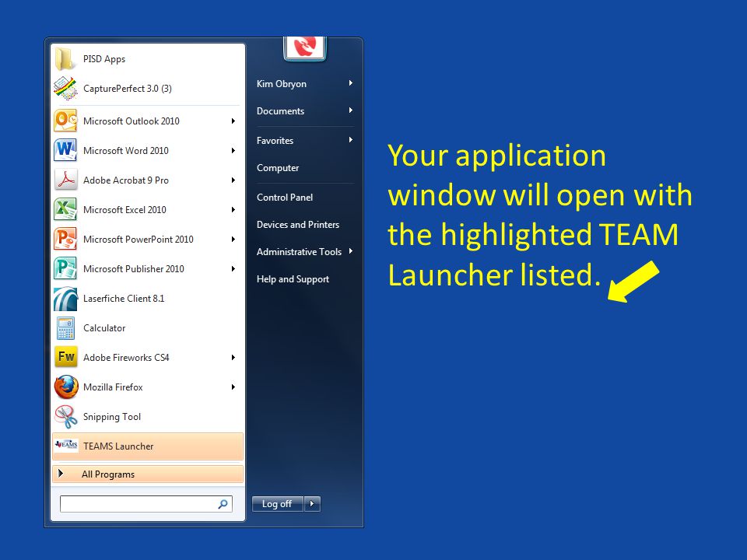Expand Adobe Acrobat 9 Pro recent files arrow
The image size is (747, 560).
[x=233, y=180]
